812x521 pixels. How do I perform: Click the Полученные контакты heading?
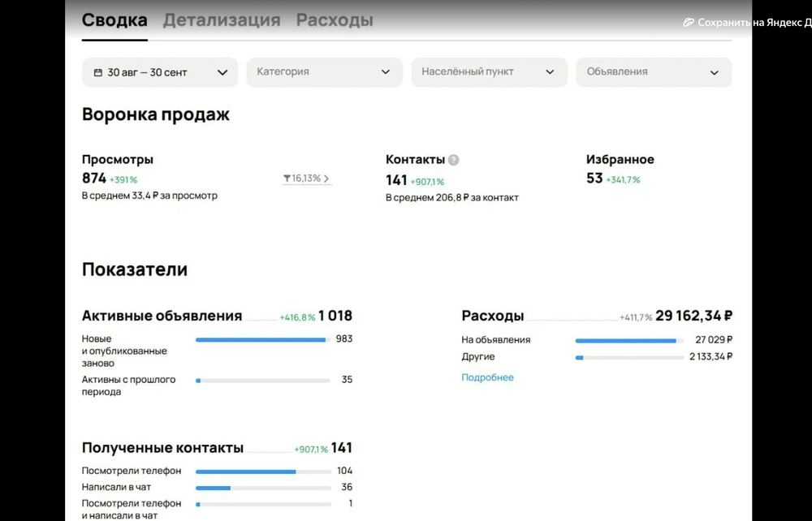[x=162, y=447]
